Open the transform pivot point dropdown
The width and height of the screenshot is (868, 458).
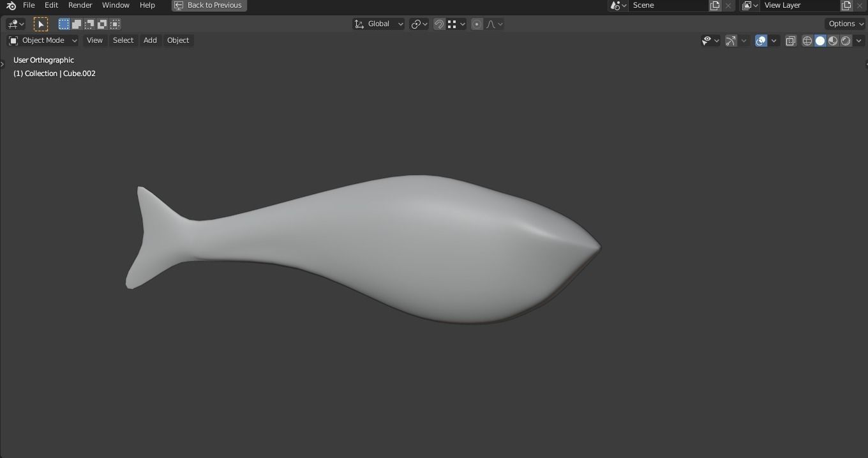pyautogui.click(x=419, y=24)
